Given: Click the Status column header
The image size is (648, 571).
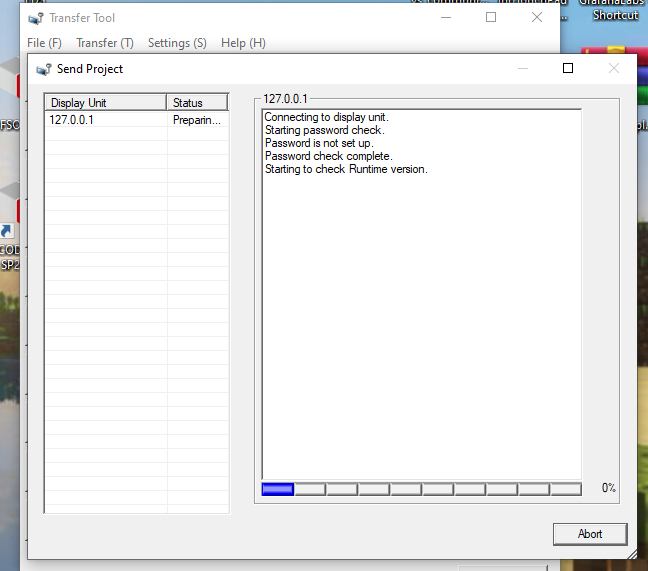Looking at the screenshot, I should [x=197, y=103].
